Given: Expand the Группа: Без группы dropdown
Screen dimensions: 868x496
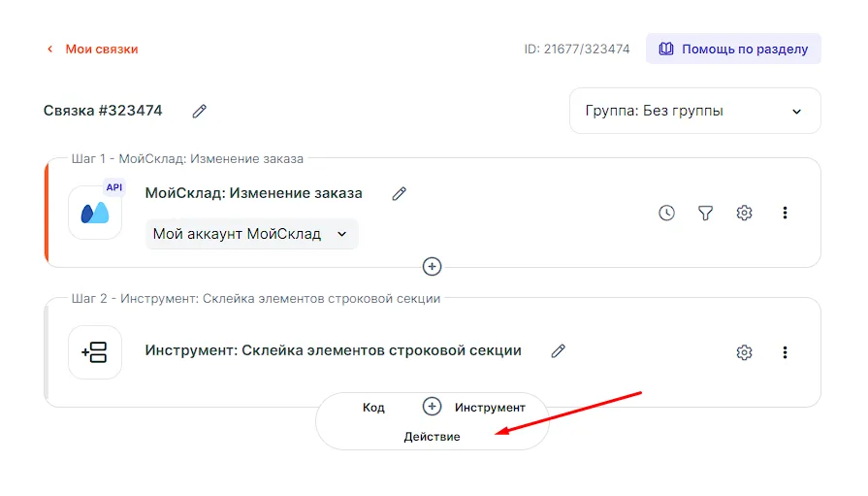Looking at the screenshot, I should pos(694,112).
